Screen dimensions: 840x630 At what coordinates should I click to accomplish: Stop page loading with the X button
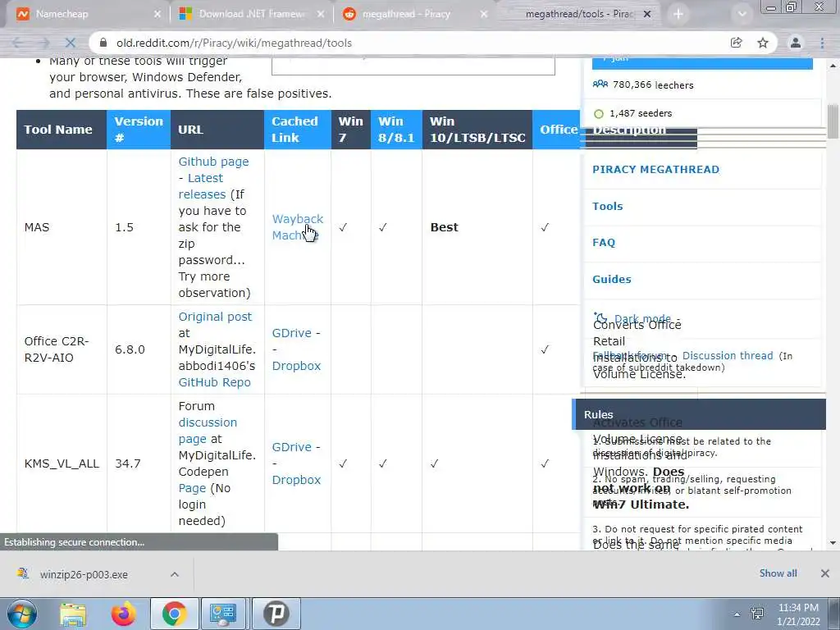[x=71, y=43]
